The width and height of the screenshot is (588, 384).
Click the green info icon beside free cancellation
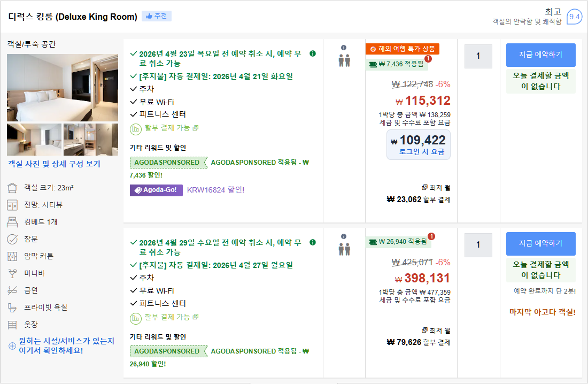point(313,53)
